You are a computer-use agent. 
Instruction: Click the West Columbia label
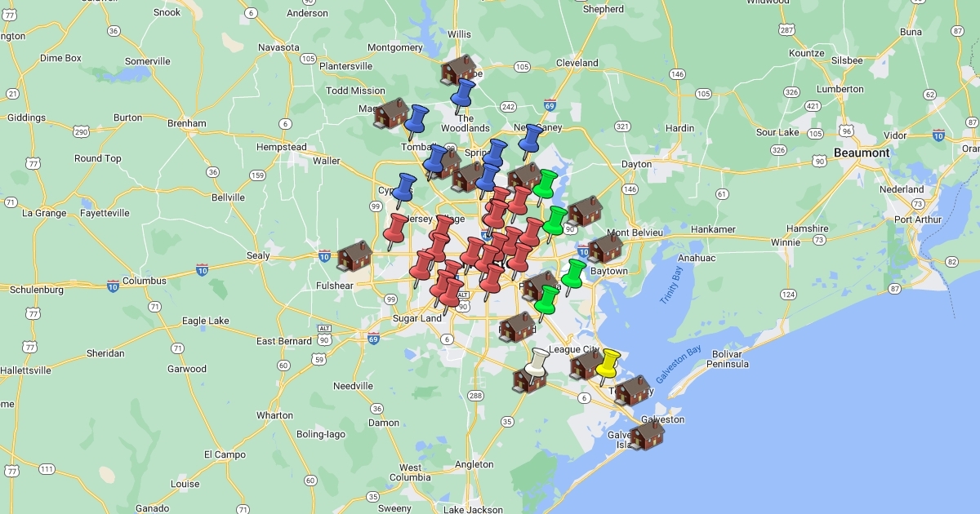click(x=410, y=472)
